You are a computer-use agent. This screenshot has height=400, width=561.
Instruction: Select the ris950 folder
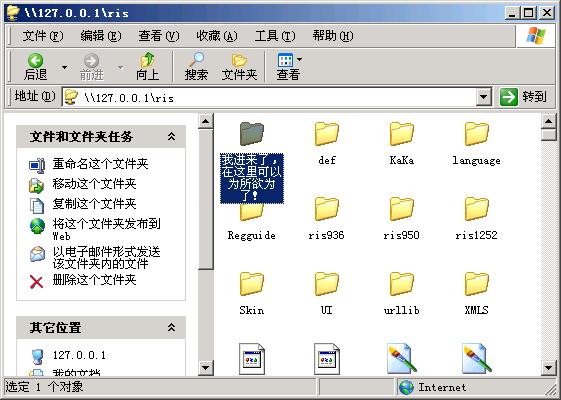pyautogui.click(x=401, y=218)
